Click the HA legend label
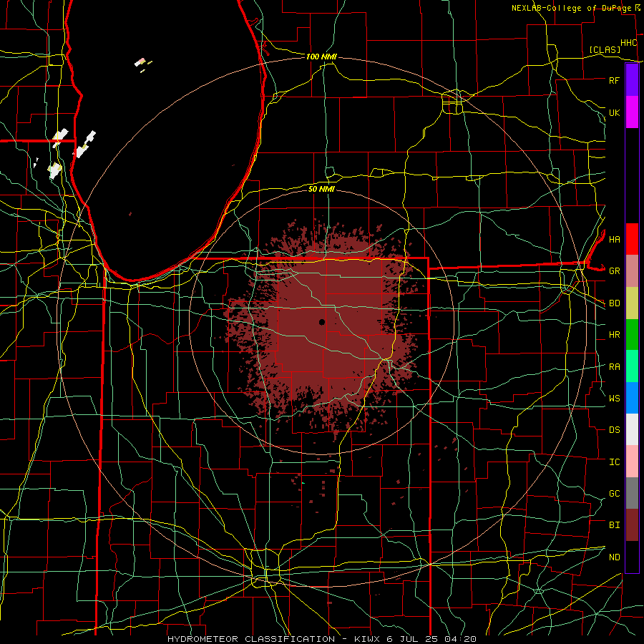The height and width of the screenshot is (644, 644). (615, 240)
